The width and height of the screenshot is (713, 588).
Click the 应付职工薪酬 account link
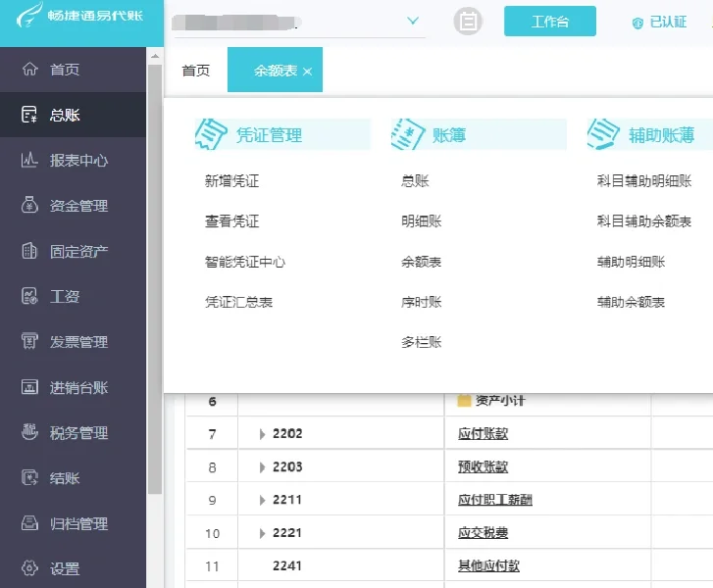click(495, 500)
